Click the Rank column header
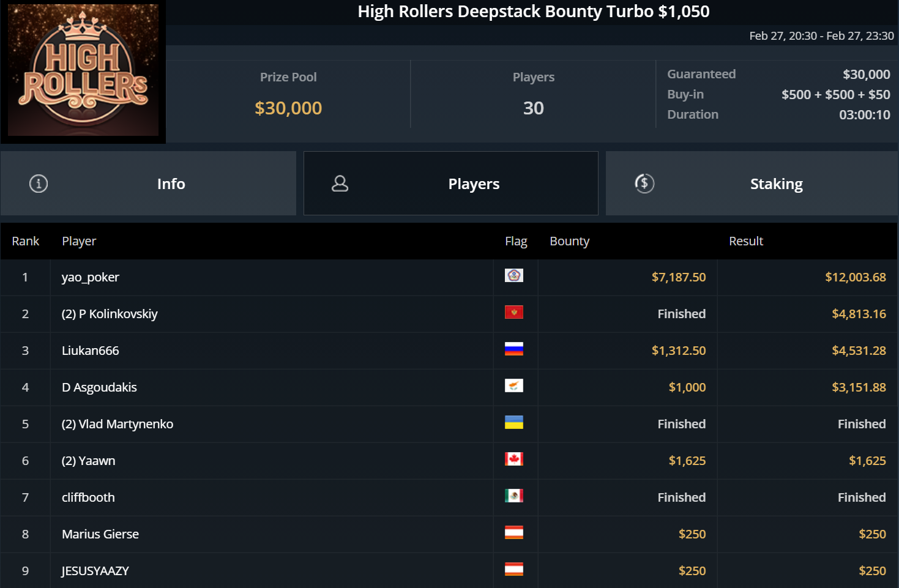The height and width of the screenshot is (588, 899). click(26, 241)
